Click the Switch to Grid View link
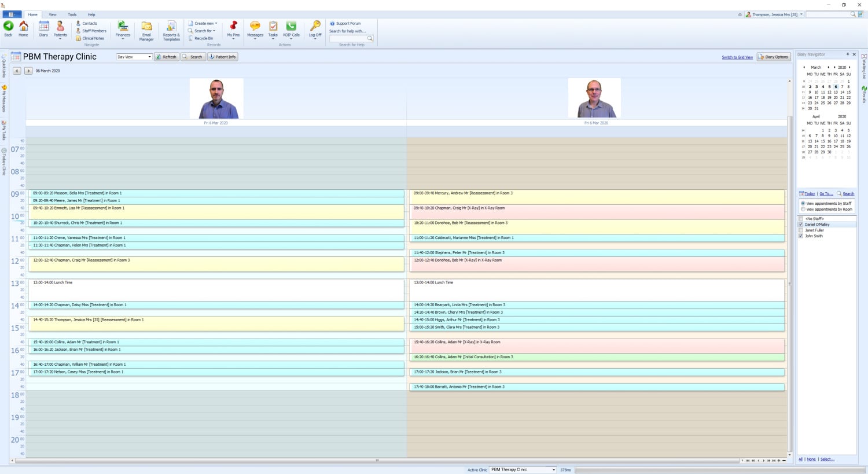Screen dimensions: 868x474 point(737,57)
